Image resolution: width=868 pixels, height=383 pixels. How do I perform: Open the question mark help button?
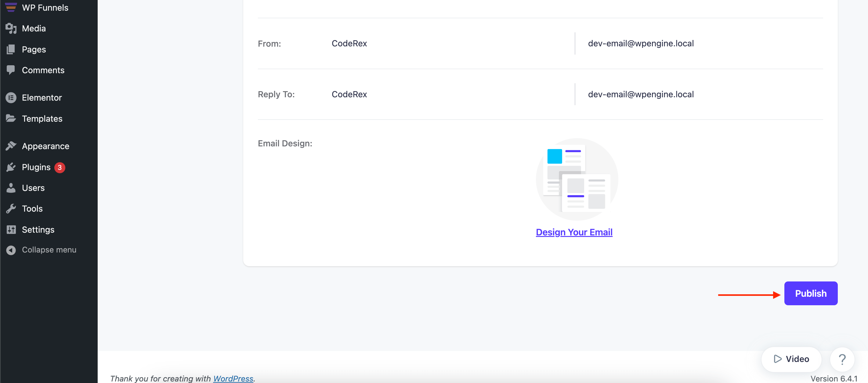pyautogui.click(x=842, y=360)
